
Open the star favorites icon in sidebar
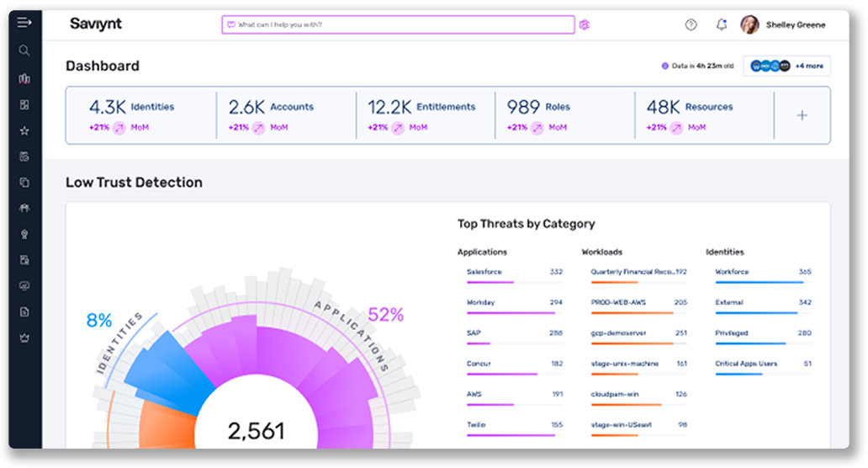pos(24,130)
